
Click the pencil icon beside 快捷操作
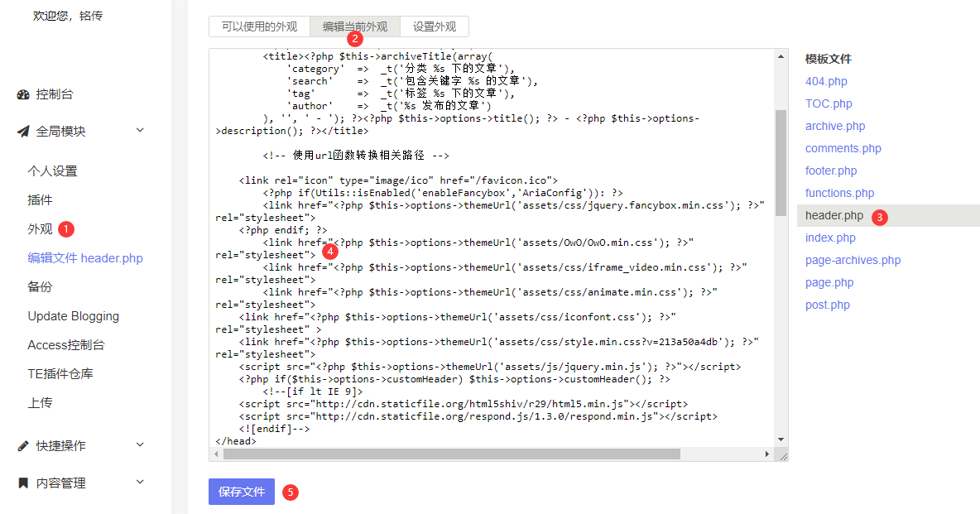[23, 446]
